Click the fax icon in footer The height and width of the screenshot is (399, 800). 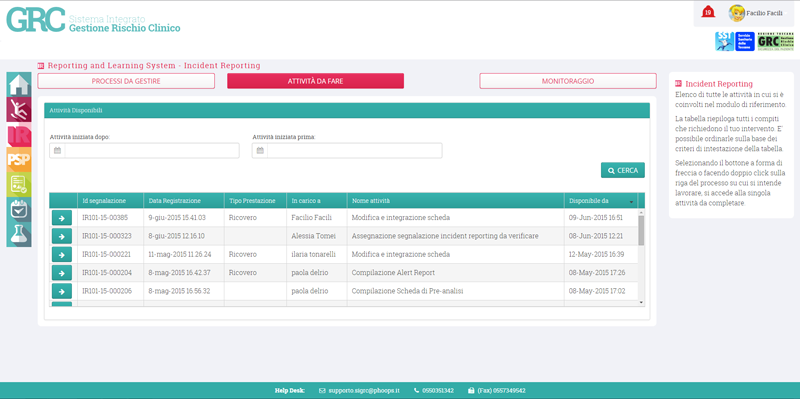point(471,391)
